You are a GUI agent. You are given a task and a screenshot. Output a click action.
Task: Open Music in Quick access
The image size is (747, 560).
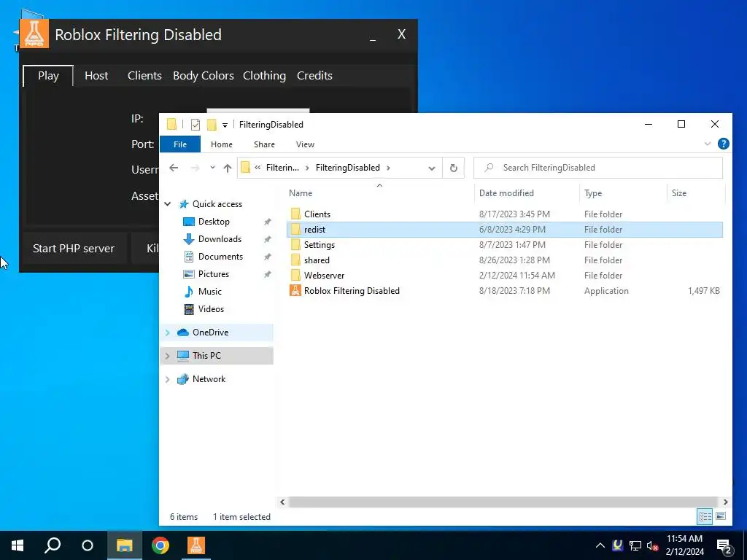click(x=209, y=292)
